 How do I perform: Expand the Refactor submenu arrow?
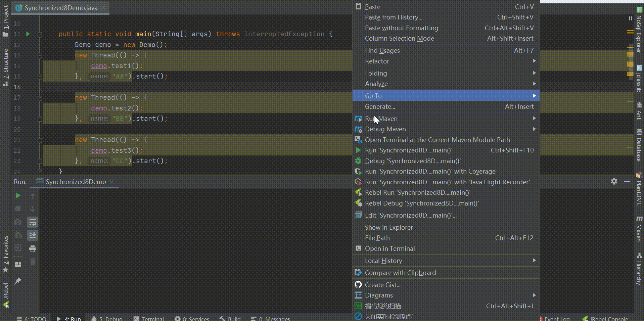click(534, 61)
